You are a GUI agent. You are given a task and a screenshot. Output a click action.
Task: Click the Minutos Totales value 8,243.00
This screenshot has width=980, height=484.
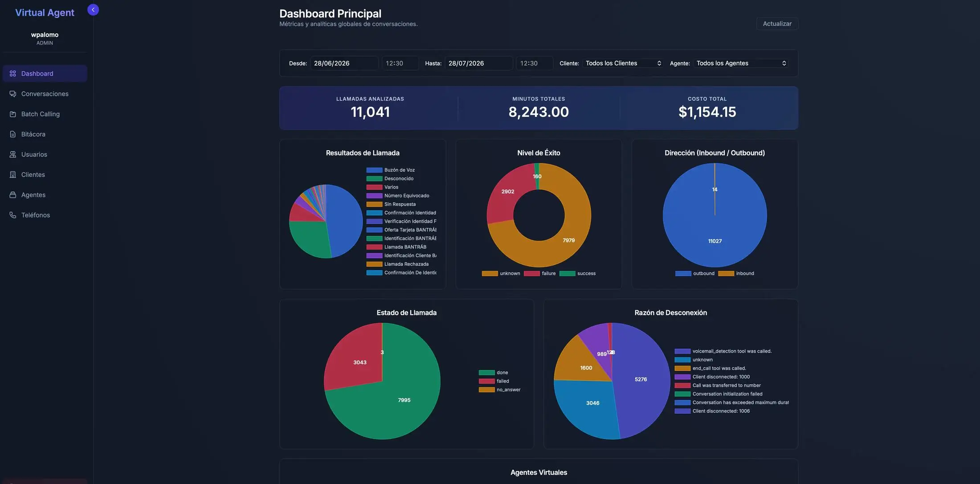pyautogui.click(x=539, y=112)
